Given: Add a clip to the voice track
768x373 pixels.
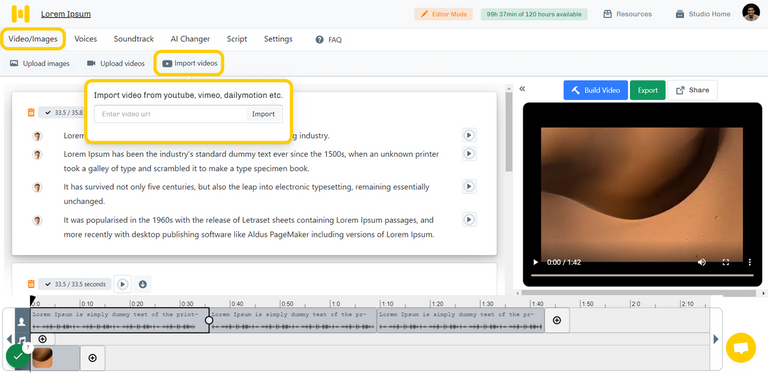Looking at the screenshot, I should click(x=557, y=320).
